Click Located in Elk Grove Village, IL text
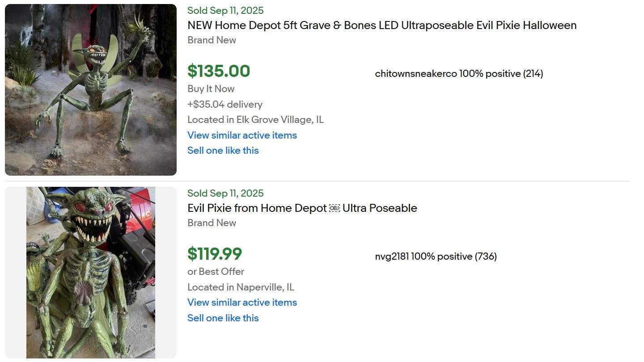Image resolution: width=644 pixels, height=362 pixels. tap(255, 119)
